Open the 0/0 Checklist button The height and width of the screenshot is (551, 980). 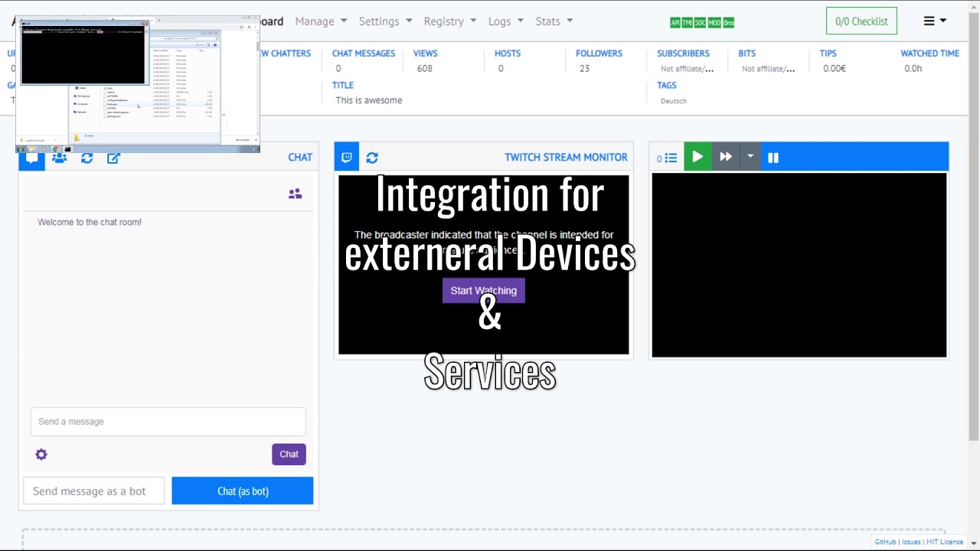tap(861, 21)
